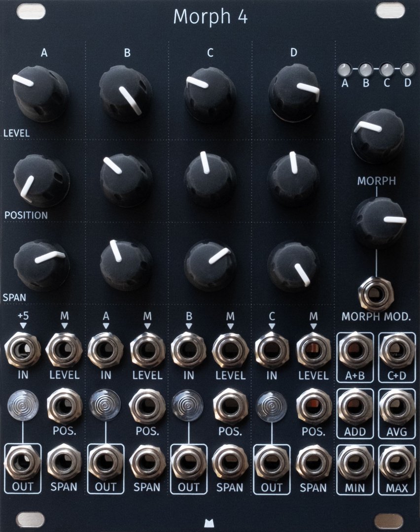Select channel B's SPAN CV jack
Image resolution: width=420 pixels, height=532 pixels.
(147, 463)
